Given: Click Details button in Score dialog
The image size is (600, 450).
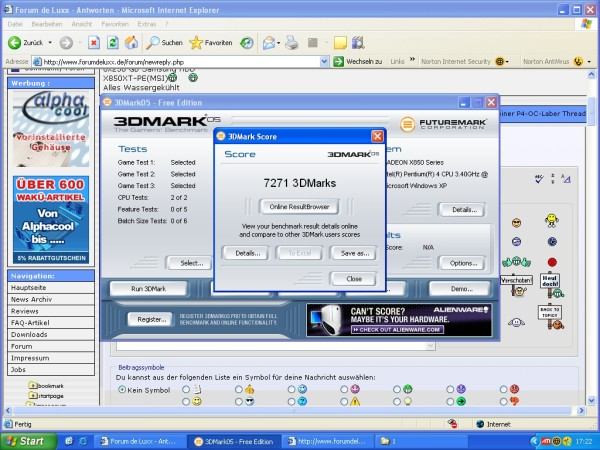Looking at the screenshot, I should coord(246,253).
